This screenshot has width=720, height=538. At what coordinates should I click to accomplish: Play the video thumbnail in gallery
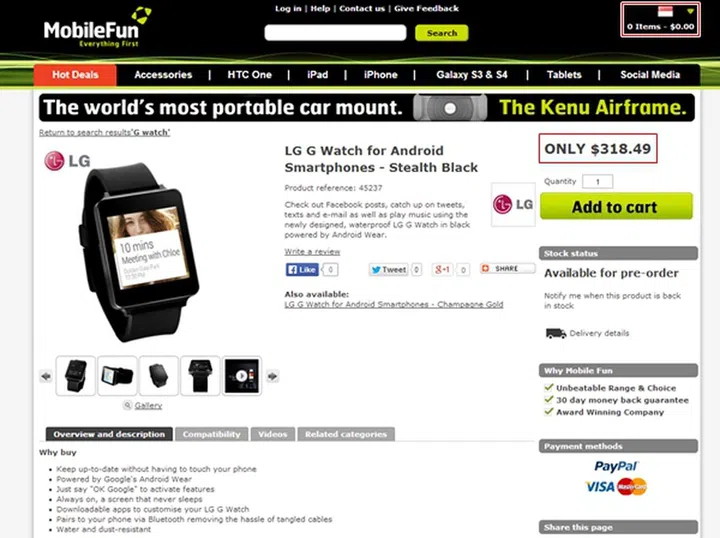pyautogui.click(x=242, y=376)
